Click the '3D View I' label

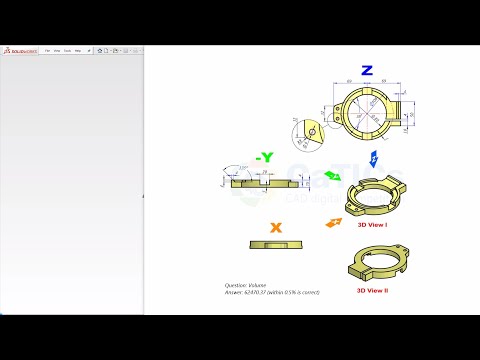372,225
